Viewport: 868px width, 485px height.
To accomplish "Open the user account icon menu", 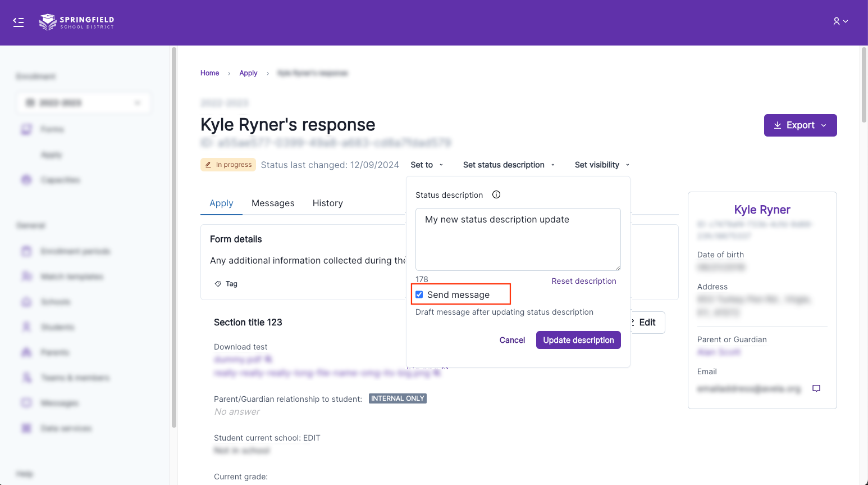I will [840, 21].
